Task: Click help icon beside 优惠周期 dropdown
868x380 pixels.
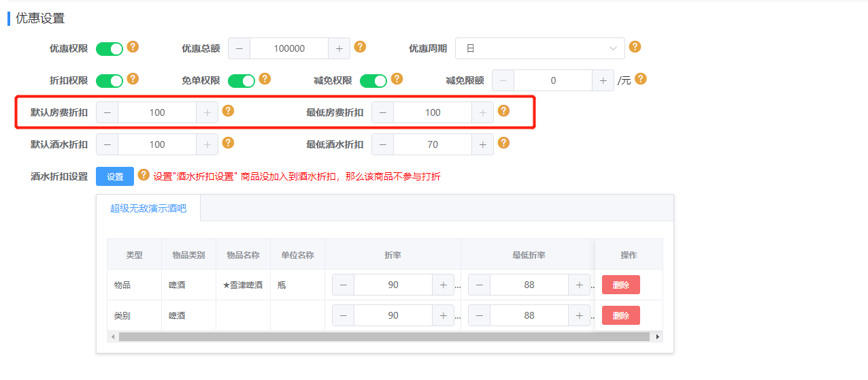Action: [x=635, y=47]
